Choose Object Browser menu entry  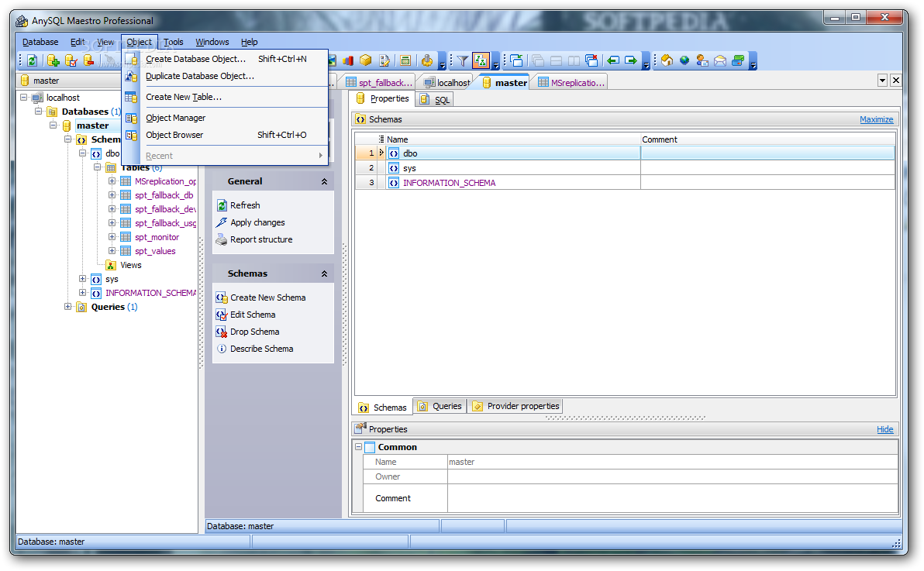pyautogui.click(x=225, y=135)
